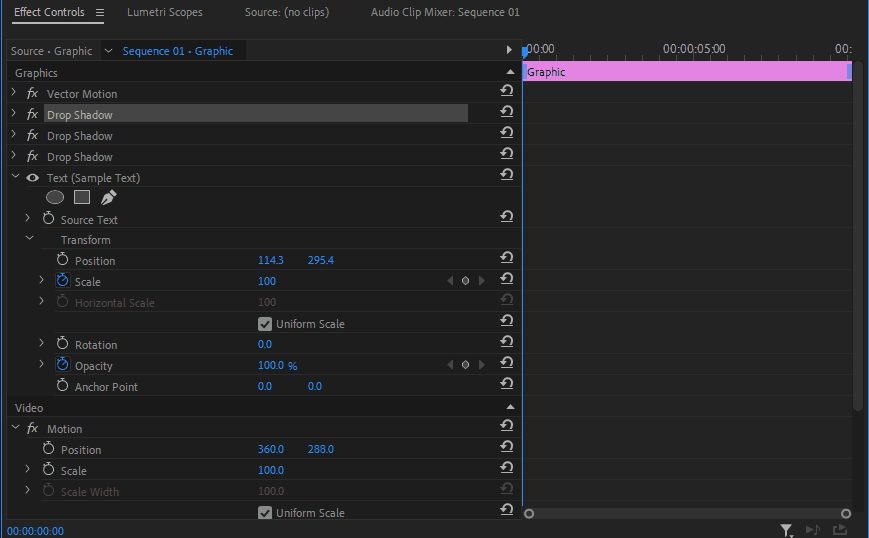This screenshot has width=869, height=538.
Task: Reset the text Transform Scale value
Action: pyautogui.click(x=507, y=279)
